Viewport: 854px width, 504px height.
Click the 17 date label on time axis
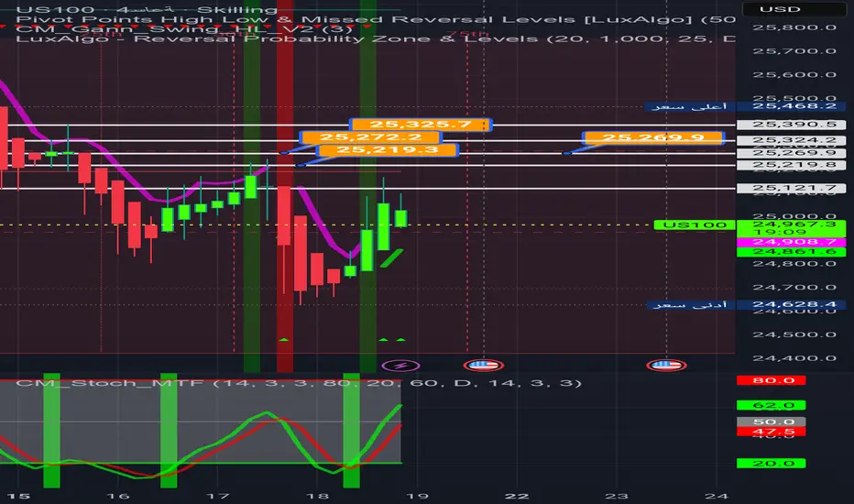pos(217,496)
